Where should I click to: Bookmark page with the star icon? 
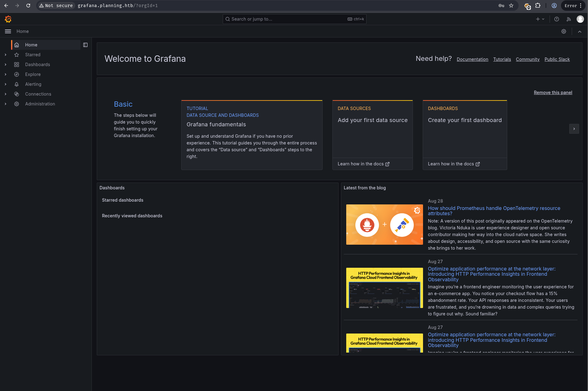click(511, 6)
